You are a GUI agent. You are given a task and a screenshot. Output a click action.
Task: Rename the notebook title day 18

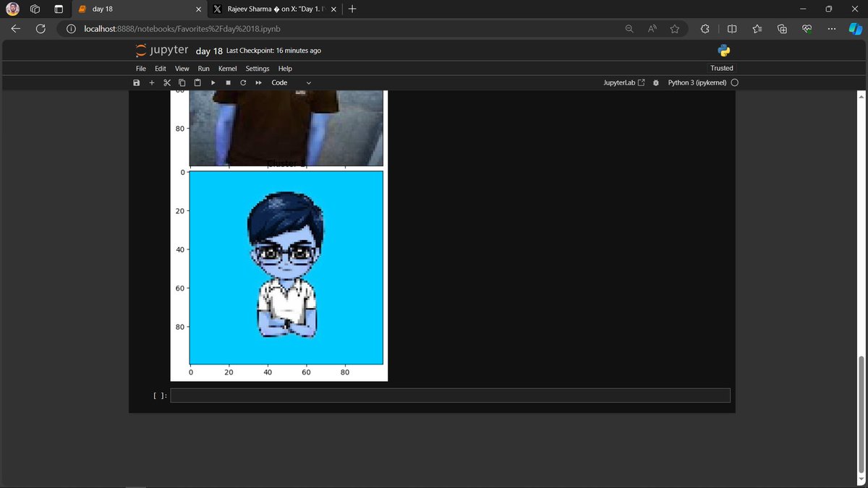click(x=209, y=51)
